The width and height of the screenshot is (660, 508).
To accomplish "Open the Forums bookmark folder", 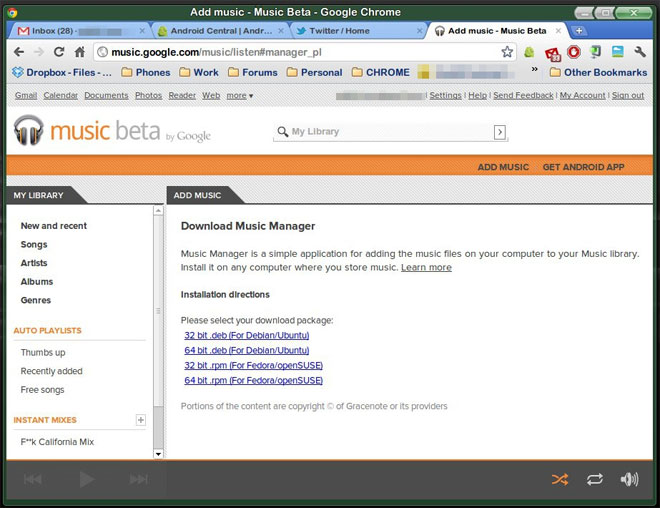I will 253,72.
